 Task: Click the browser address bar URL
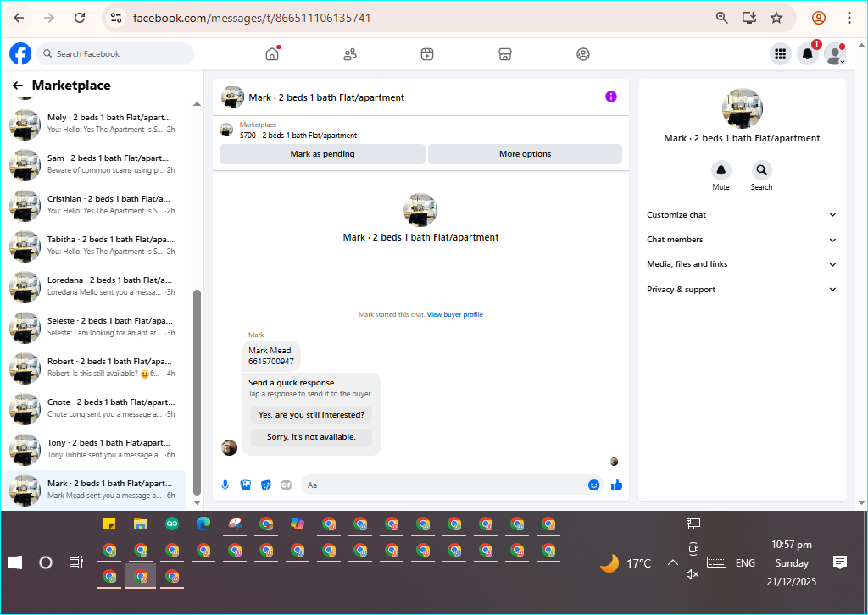tap(252, 18)
